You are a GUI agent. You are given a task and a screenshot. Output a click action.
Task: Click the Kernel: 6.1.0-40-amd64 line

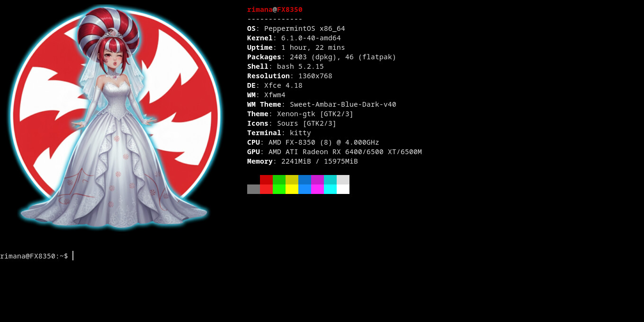tap(294, 38)
